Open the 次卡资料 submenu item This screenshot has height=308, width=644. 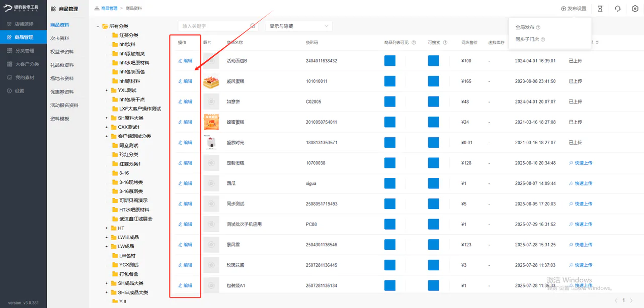[60, 38]
